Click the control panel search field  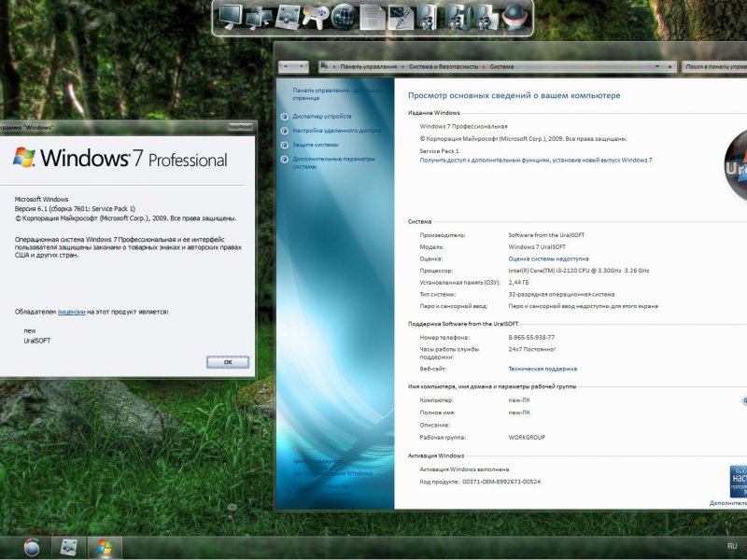tap(714, 67)
